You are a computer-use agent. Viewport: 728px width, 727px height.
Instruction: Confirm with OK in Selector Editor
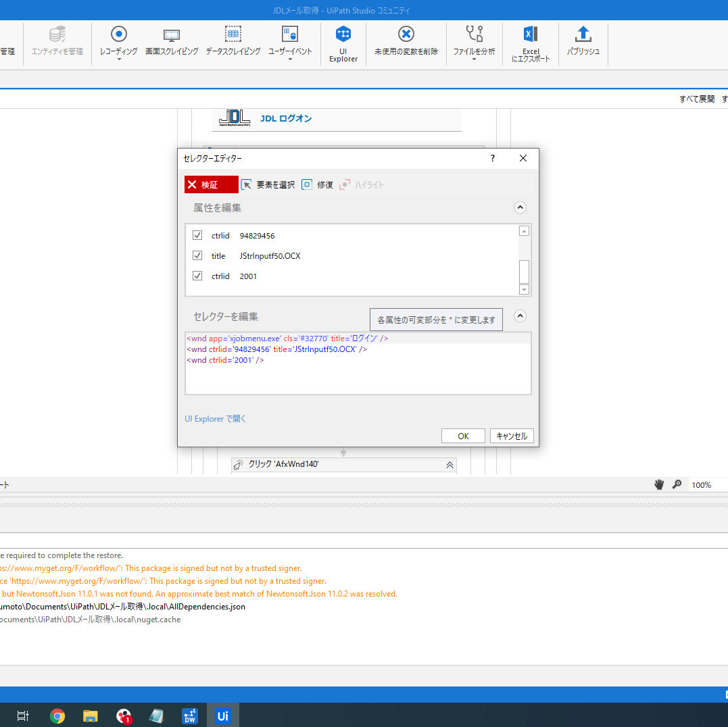point(463,436)
